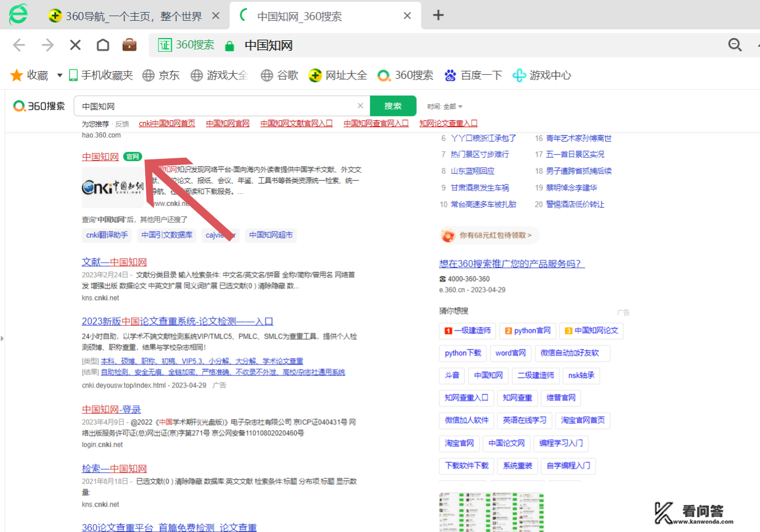760x532 pixels.
Task: Click guess-search tag 一级建造师
Action: point(467,330)
